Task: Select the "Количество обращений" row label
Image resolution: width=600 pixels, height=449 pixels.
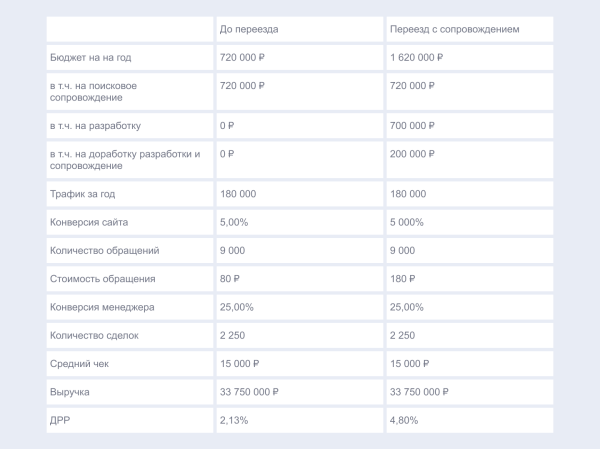Action: (x=104, y=250)
